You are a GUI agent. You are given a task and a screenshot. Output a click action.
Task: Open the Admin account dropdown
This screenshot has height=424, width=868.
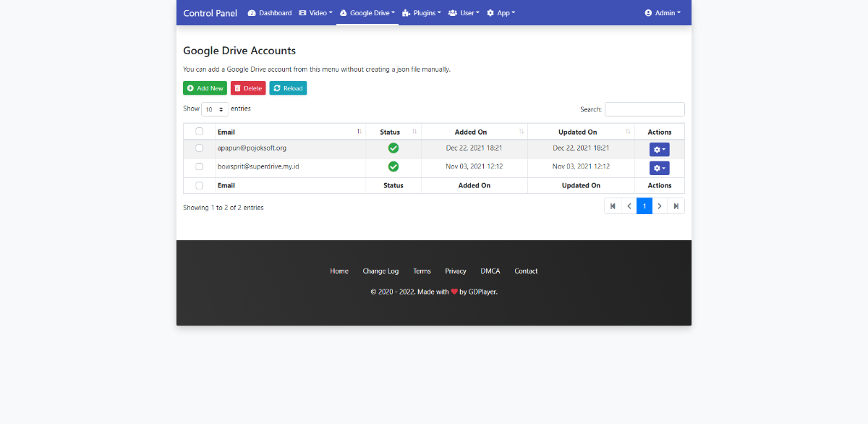point(663,13)
